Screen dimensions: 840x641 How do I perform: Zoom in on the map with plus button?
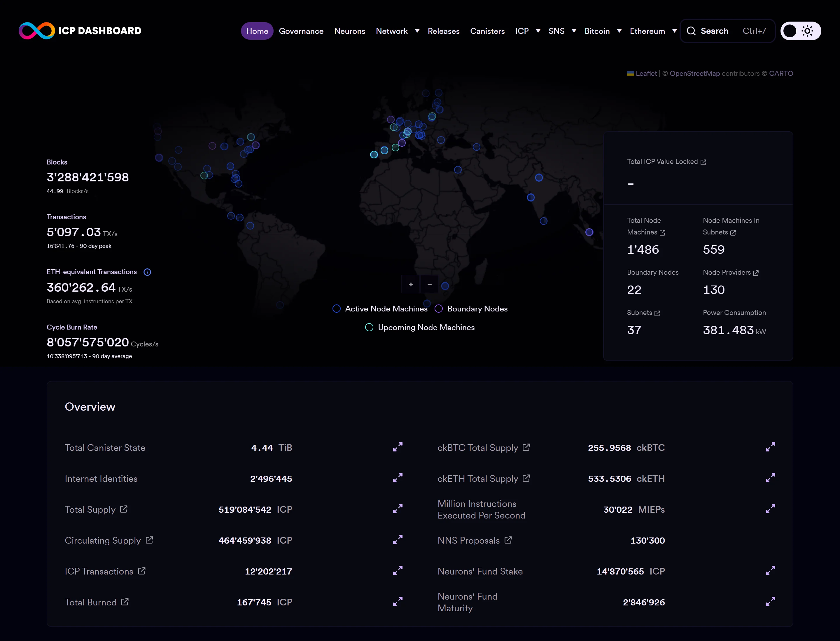point(411,284)
